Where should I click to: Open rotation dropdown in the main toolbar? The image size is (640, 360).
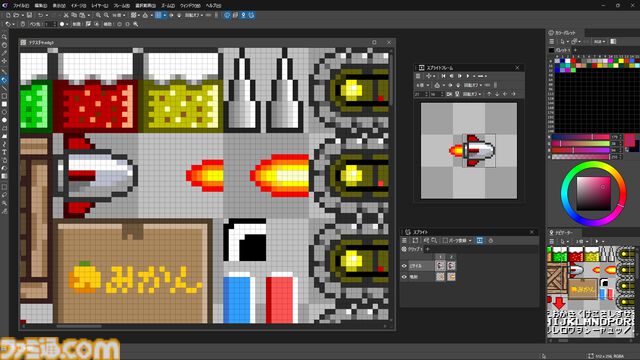(x=194, y=15)
